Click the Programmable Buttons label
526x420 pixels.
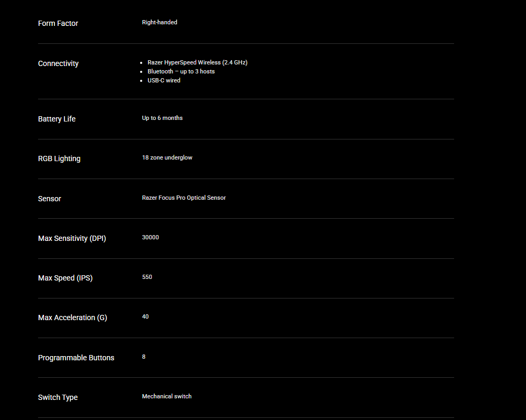coord(76,358)
